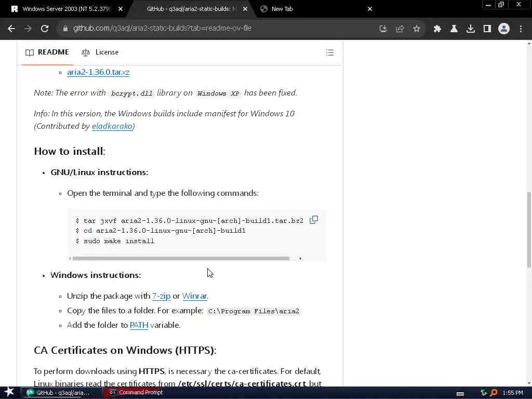Image resolution: width=532 pixels, height=399 pixels.
Task: Open Chrome three-dot menu
Action: click(521, 29)
